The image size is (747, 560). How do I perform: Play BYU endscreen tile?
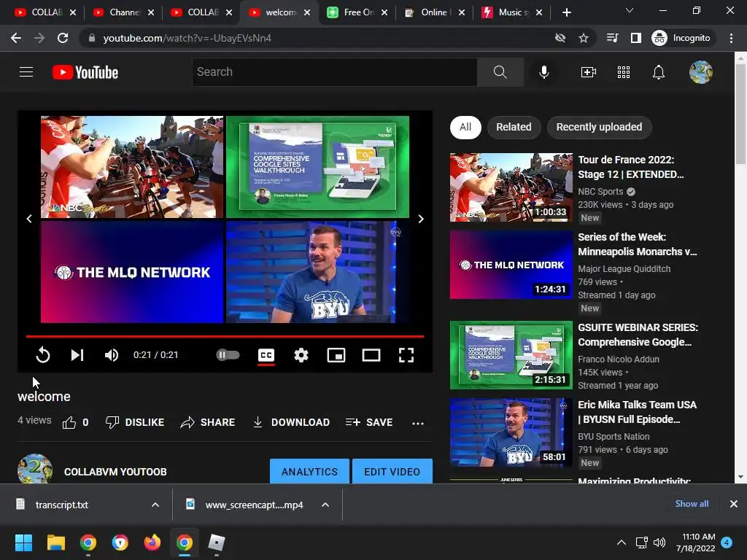point(318,272)
